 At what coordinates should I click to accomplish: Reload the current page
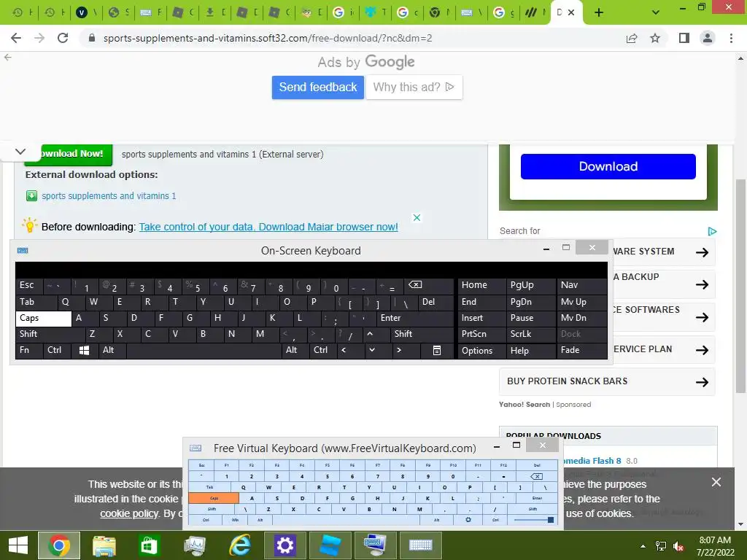63,38
